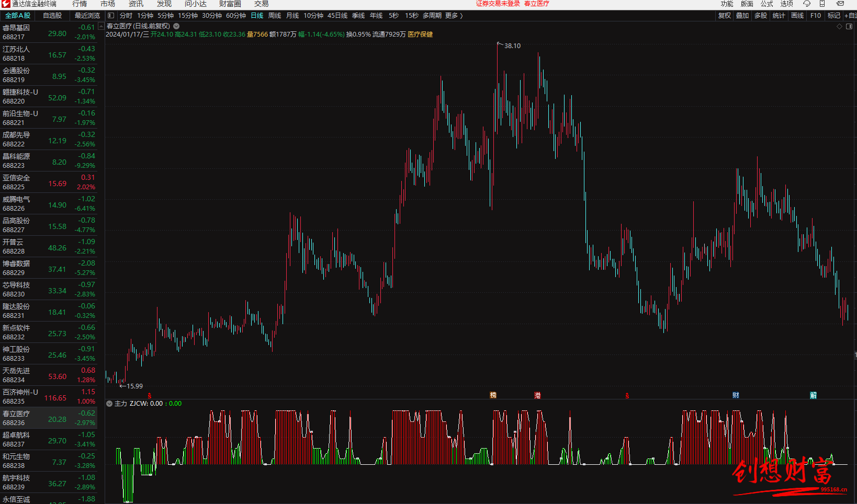Viewport: 857px width, 504px height.
Task: Select 睿昂基因 688217 in stock list
Action: pos(49,32)
